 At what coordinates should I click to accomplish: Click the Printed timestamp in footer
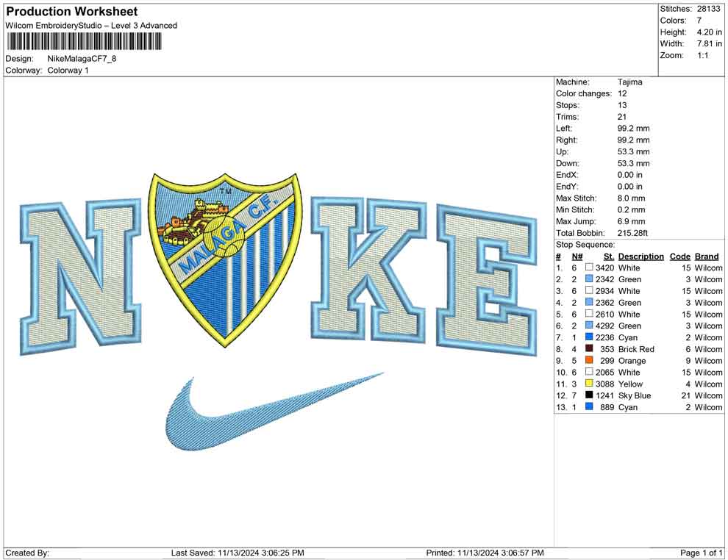[x=485, y=553]
